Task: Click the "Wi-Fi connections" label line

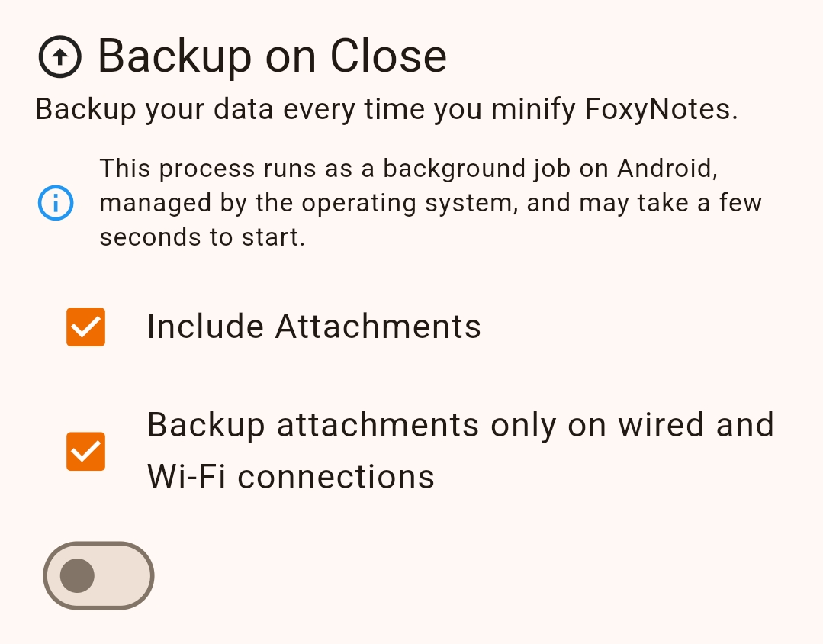Action: (291, 477)
